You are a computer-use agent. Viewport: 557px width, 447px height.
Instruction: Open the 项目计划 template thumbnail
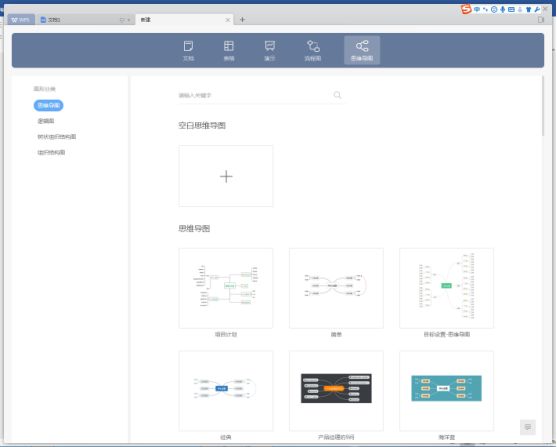(226, 288)
